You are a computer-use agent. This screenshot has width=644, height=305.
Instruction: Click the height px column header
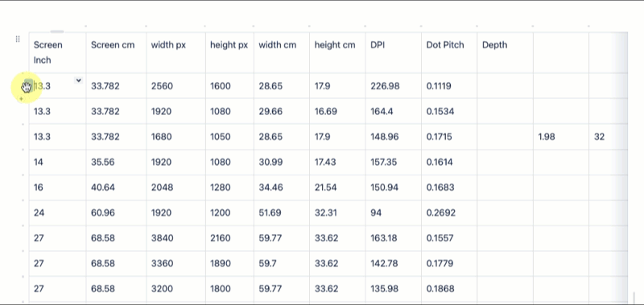tap(229, 52)
